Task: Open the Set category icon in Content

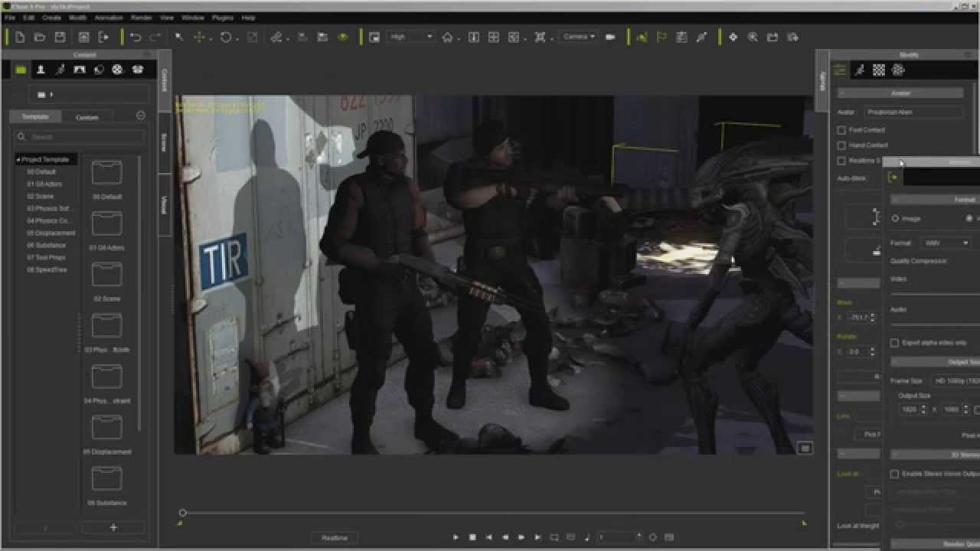Action: (x=80, y=70)
